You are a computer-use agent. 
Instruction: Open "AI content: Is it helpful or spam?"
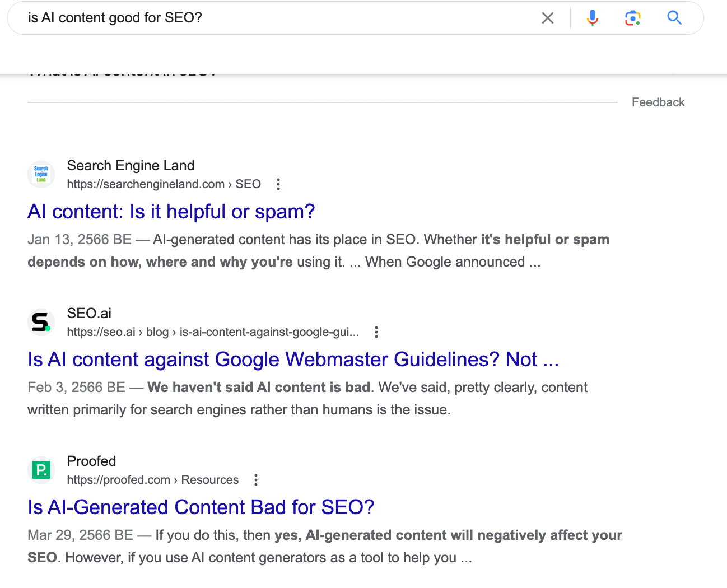171,212
